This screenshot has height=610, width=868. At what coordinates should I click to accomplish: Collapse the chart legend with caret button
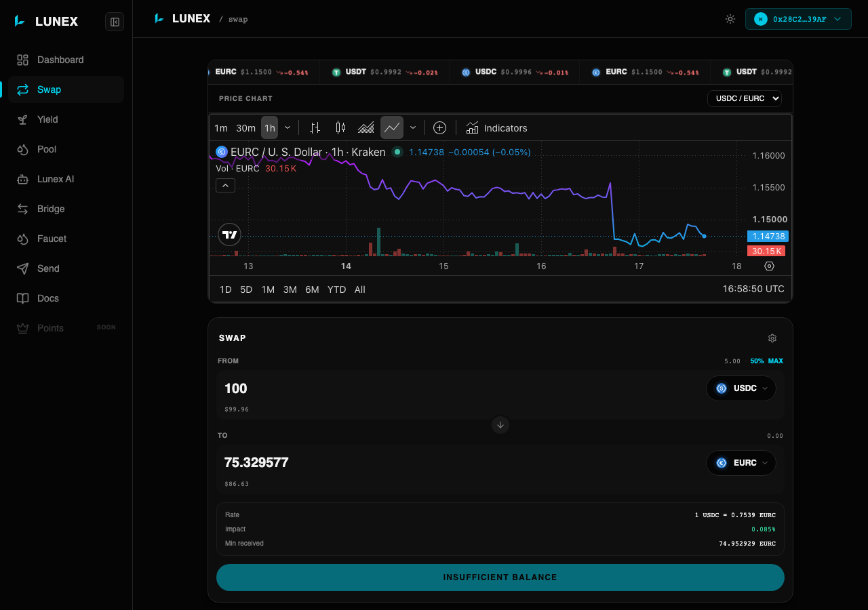pos(226,185)
